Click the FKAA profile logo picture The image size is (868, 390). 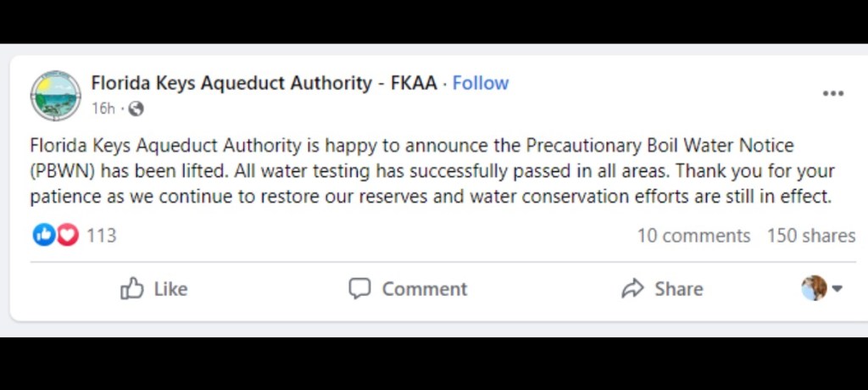click(55, 95)
